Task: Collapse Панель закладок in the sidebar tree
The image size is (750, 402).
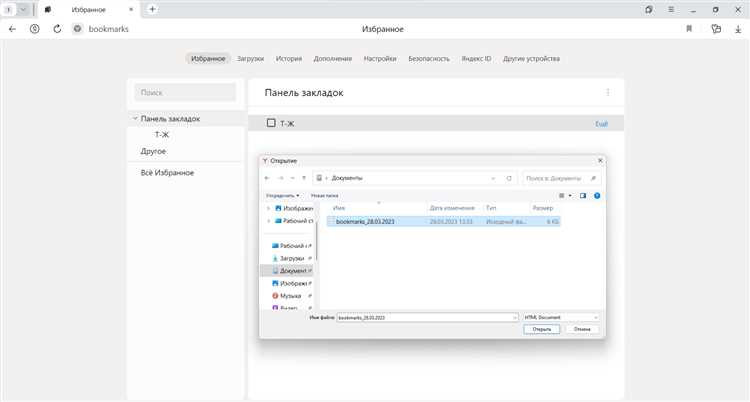Action: pos(135,118)
